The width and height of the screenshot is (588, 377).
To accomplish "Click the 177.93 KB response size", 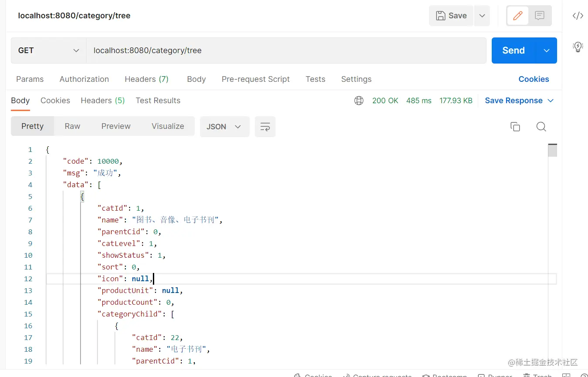I will point(456,101).
